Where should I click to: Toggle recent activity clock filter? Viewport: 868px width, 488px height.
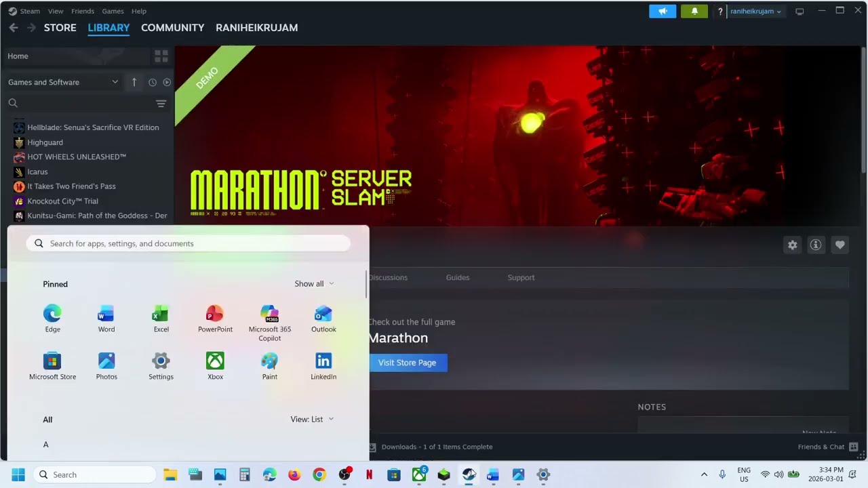153,82
